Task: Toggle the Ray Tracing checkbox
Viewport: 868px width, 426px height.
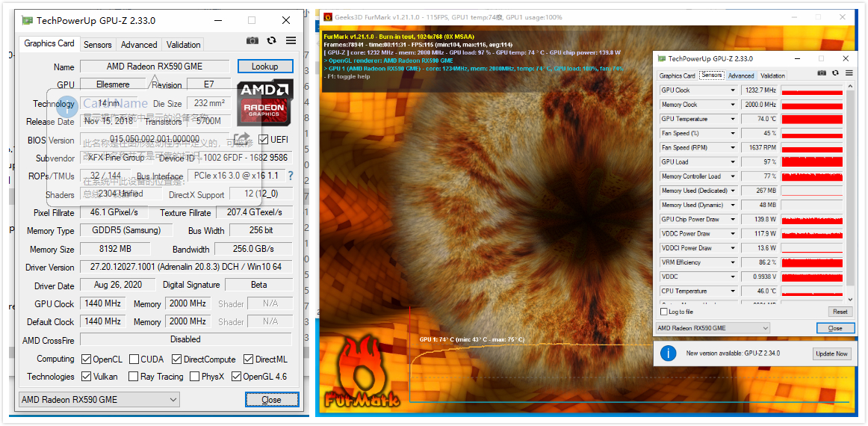Action: coord(133,377)
